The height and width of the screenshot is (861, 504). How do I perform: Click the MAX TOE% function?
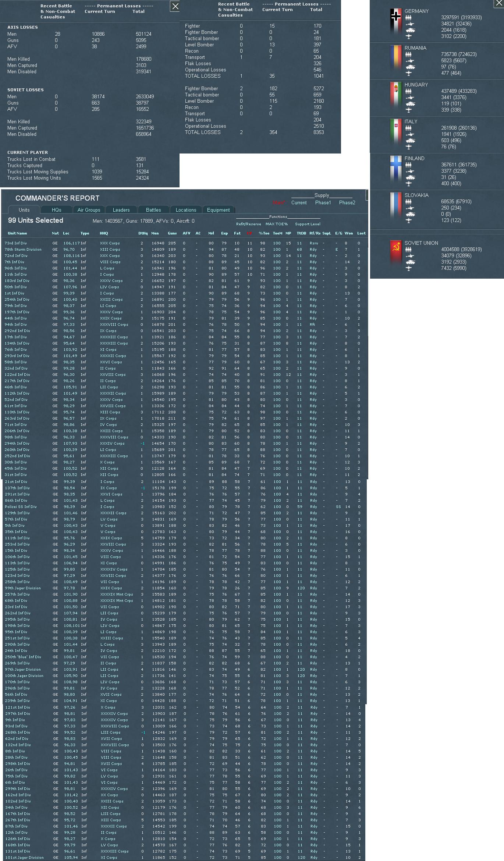coord(277,224)
